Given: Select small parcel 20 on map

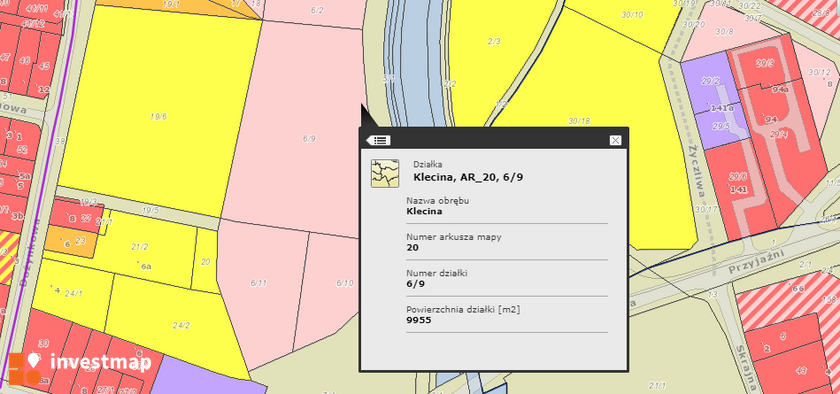Looking at the screenshot, I should click(x=205, y=262).
